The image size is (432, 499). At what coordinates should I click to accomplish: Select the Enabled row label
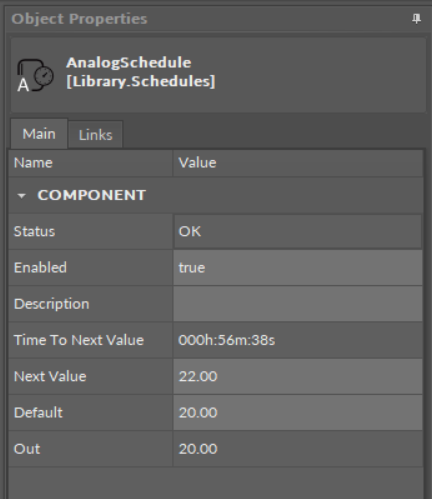(40, 268)
